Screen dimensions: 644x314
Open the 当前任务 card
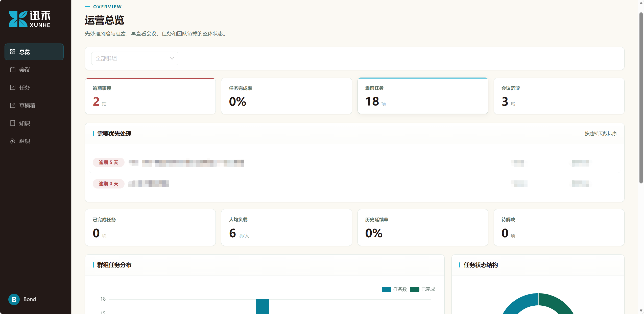click(423, 96)
